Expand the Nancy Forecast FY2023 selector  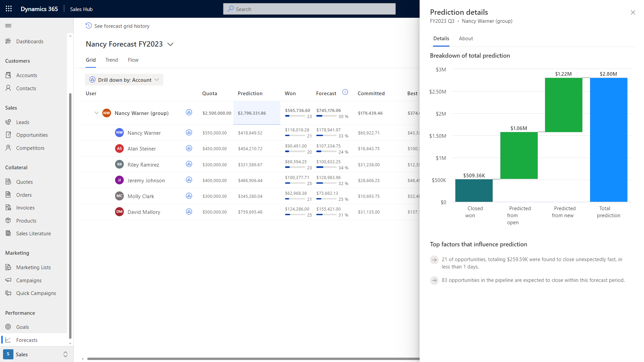(x=170, y=44)
